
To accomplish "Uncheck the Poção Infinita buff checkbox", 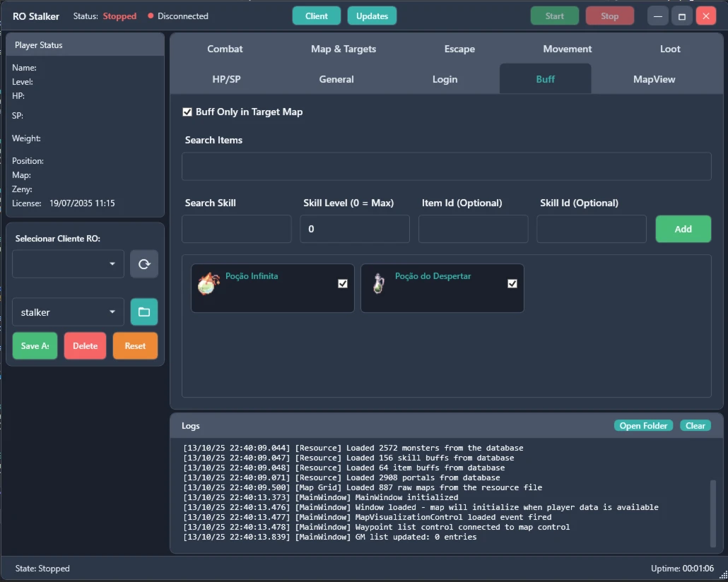I will point(343,283).
